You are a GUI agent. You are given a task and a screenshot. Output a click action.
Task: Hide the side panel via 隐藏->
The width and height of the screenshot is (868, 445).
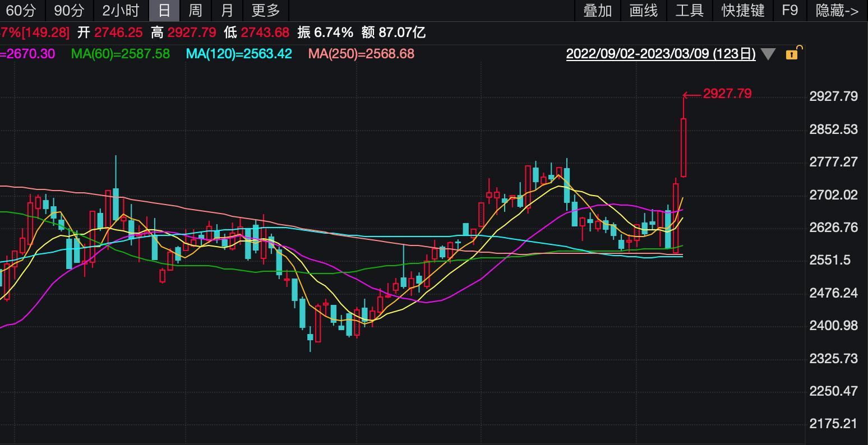point(837,11)
